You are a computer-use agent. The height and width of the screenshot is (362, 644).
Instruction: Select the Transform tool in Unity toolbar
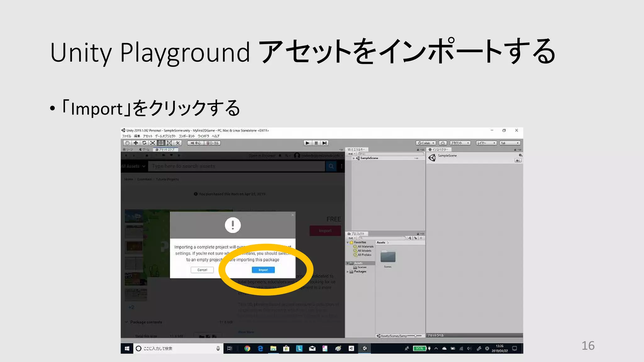pyautogui.click(x=169, y=143)
